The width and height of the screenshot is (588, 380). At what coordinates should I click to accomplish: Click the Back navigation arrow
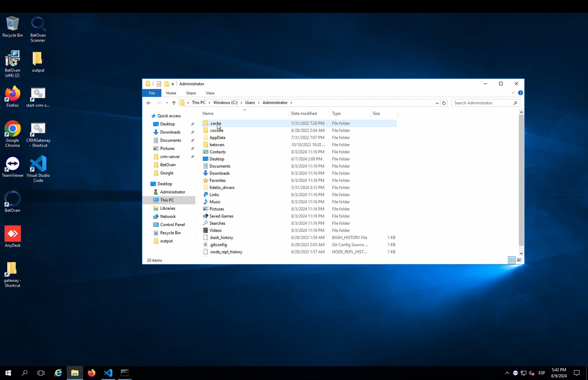coord(149,103)
